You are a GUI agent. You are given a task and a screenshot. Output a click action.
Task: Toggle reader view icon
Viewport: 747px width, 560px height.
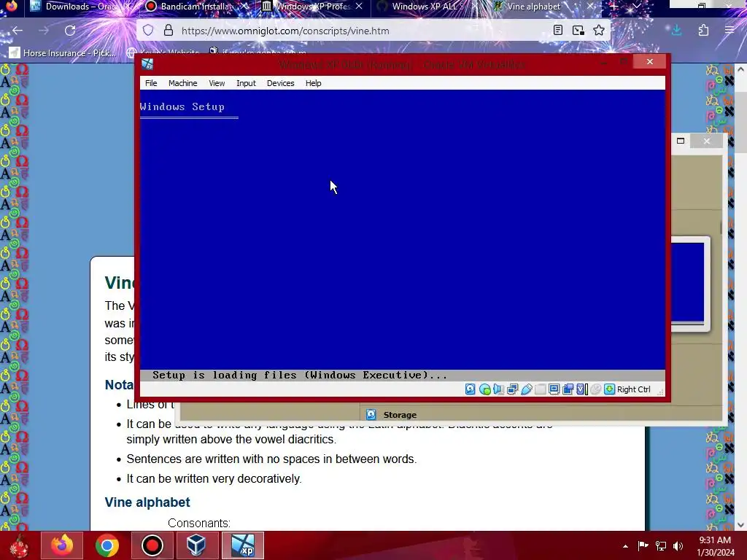coord(558,31)
